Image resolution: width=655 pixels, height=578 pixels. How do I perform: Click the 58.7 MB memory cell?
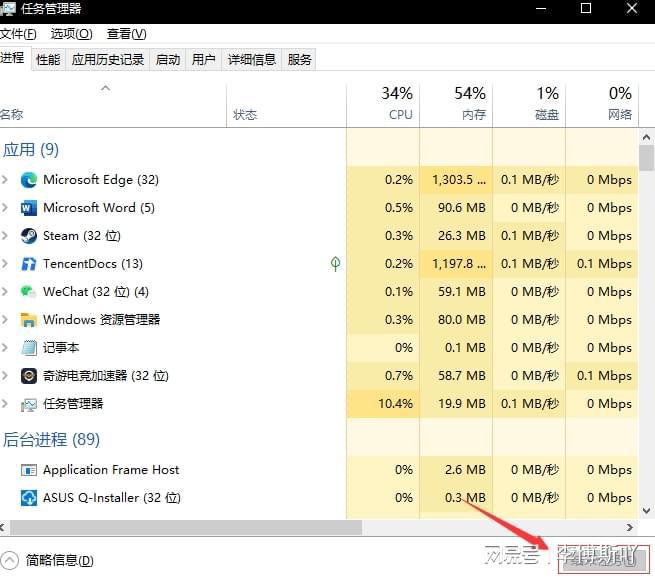click(x=456, y=376)
